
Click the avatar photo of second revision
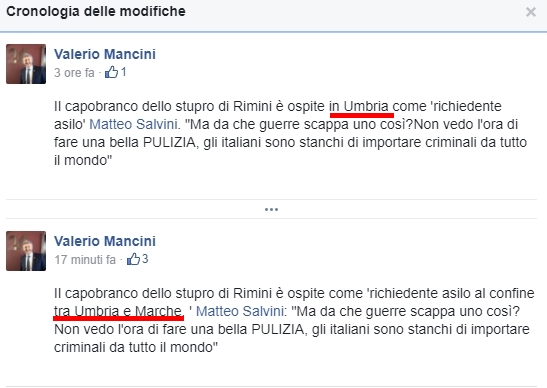[26, 251]
